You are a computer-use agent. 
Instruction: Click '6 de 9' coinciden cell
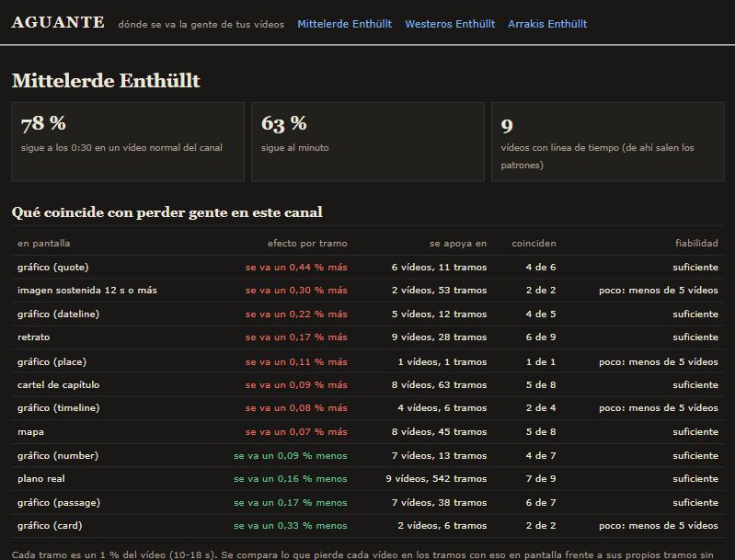[541, 337]
